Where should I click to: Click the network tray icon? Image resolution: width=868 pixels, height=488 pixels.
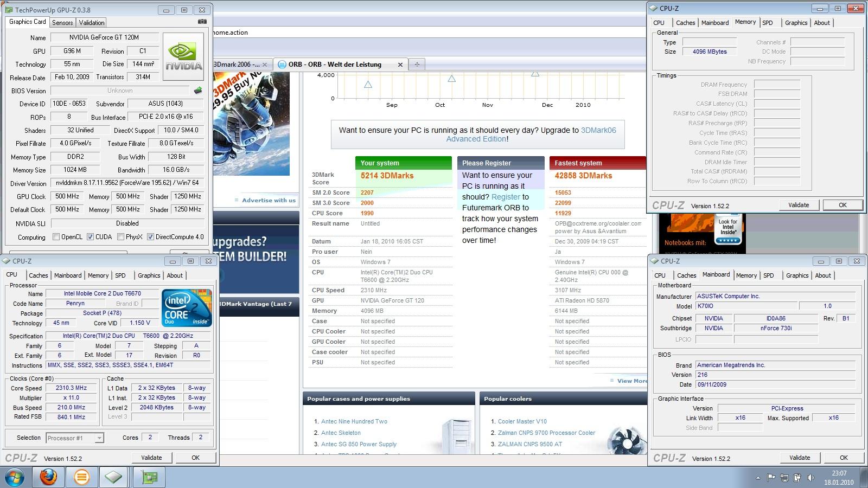pyautogui.click(x=784, y=478)
